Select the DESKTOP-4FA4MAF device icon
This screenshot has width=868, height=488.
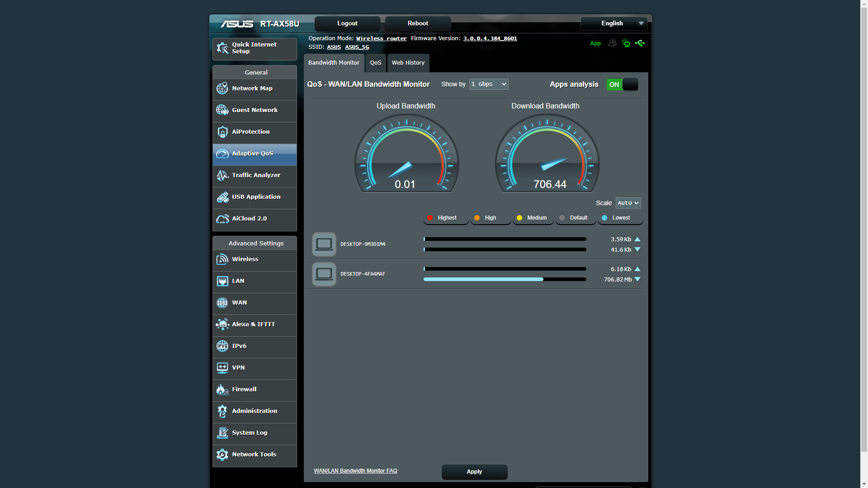click(x=324, y=274)
